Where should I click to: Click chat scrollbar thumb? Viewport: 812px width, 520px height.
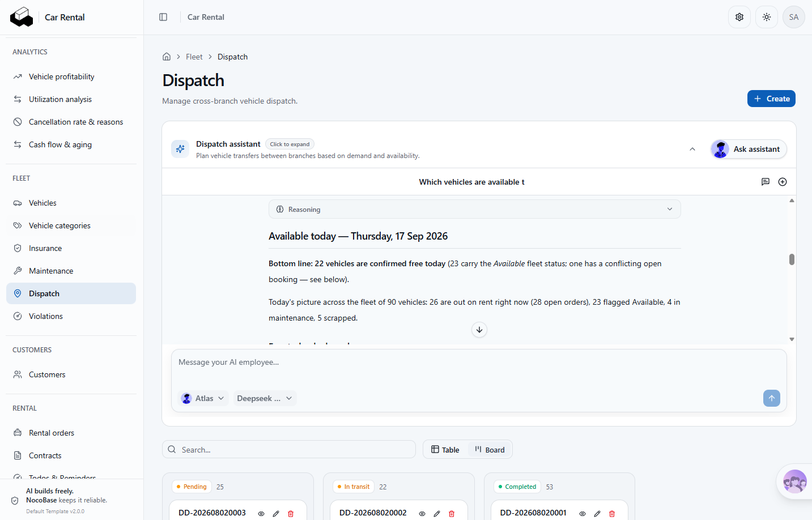click(792, 259)
